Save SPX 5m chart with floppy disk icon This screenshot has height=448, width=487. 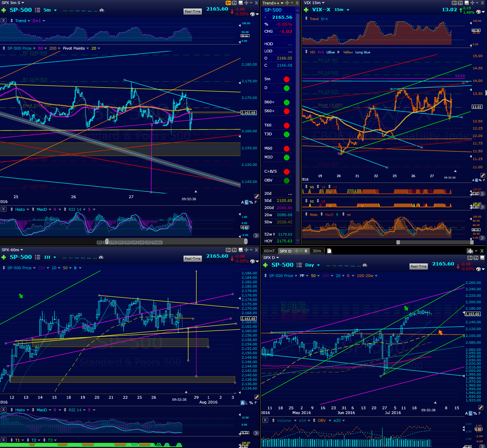tap(240, 3)
